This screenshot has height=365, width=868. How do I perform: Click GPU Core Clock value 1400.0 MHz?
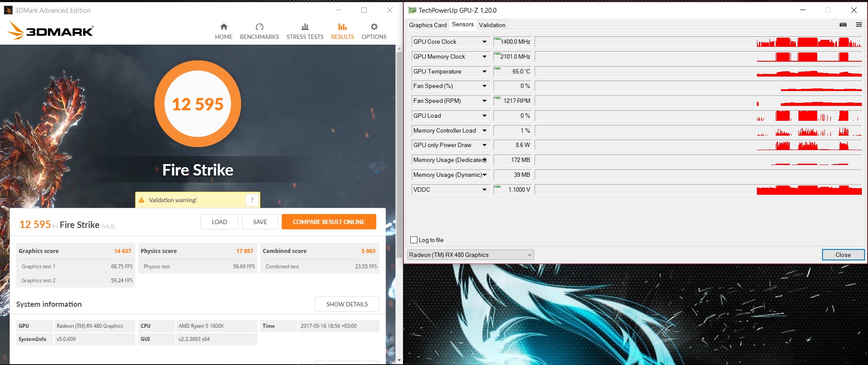515,42
